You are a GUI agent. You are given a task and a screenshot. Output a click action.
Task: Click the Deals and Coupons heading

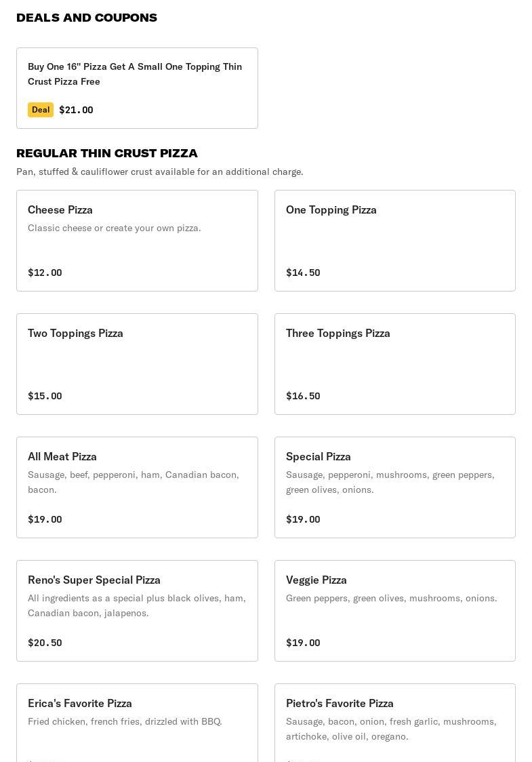click(x=87, y=18)
